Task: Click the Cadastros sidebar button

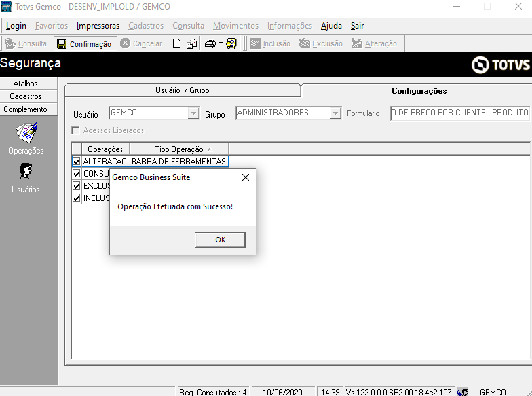Action: (28, 96)
